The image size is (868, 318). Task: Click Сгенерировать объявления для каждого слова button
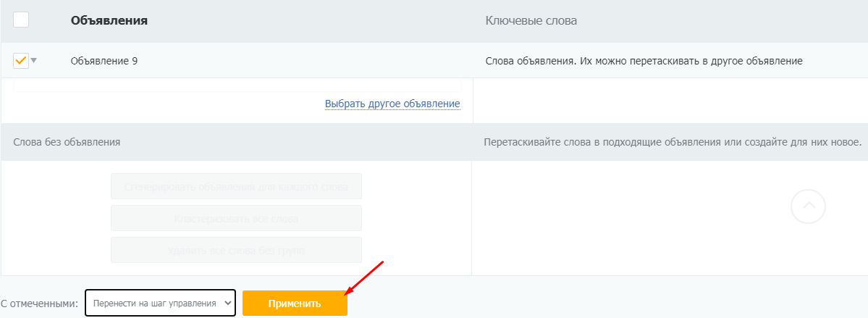click(x=237, y=186)
